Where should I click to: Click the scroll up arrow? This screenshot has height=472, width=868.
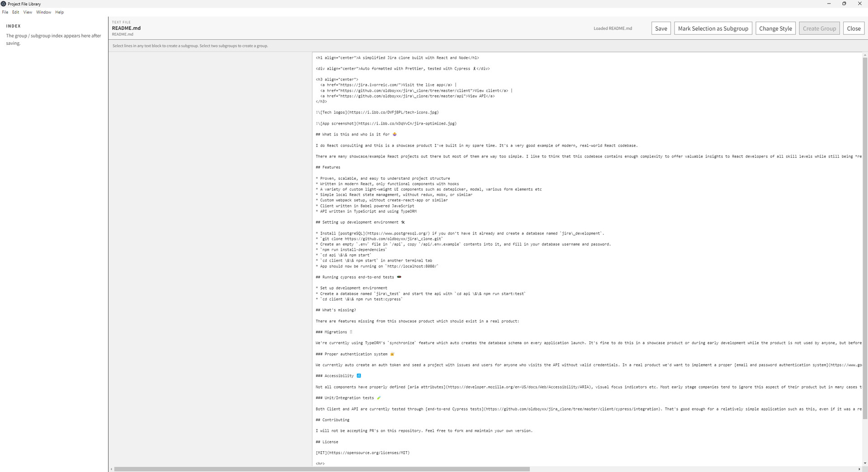point(865,55)
